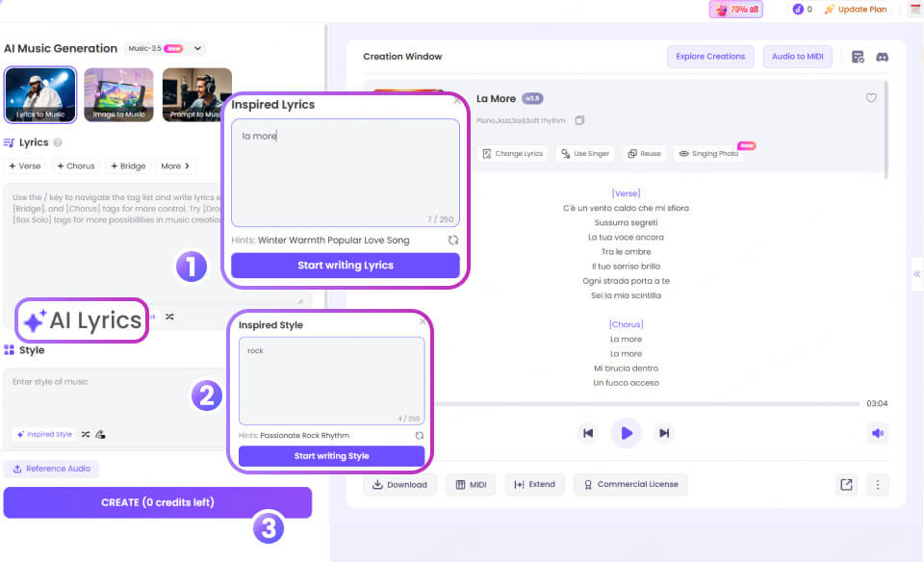The image size is (924, 562).
Task: Click the shuffle icon beside Inspired Style
Action: pos(86,434)
